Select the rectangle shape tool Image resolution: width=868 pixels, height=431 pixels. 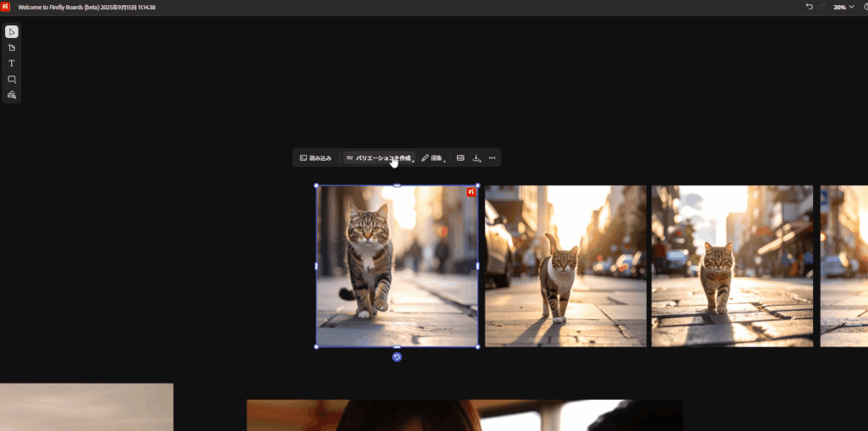click(12, 79)
